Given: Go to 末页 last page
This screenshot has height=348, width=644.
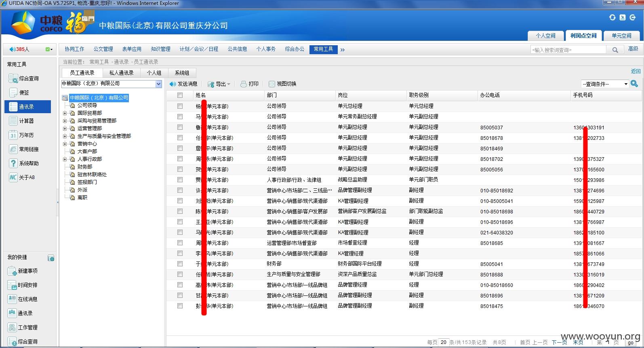Looking at the screenshot, I should click(x=578, y=342).
